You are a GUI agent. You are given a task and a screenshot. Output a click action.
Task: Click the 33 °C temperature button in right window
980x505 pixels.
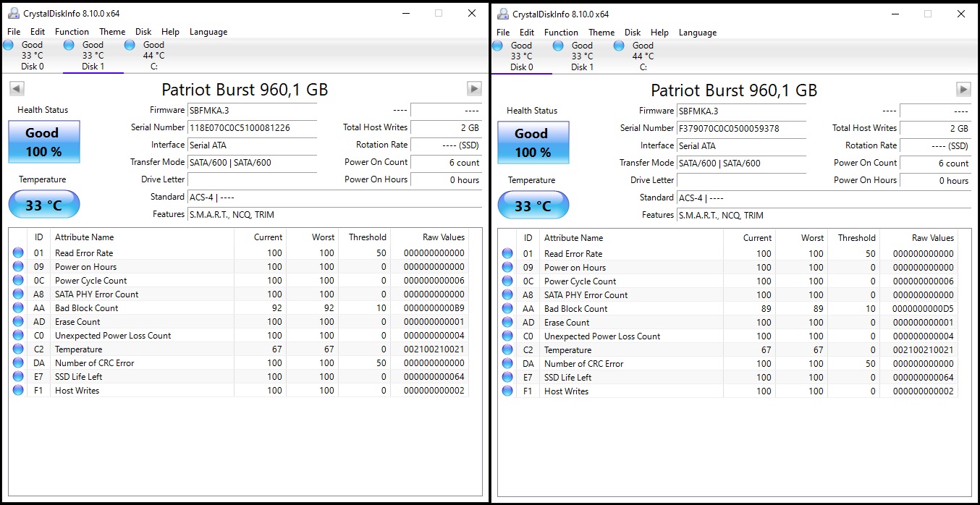tap(533, 205)
